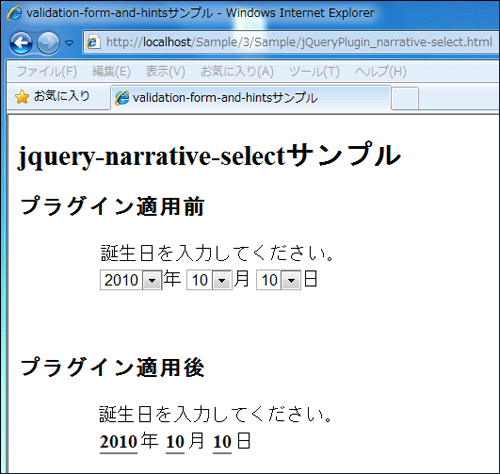Viewport: 500px width, 474px height.
Task: Open the recent pages dropdown arrow
Action: [69, 43]
